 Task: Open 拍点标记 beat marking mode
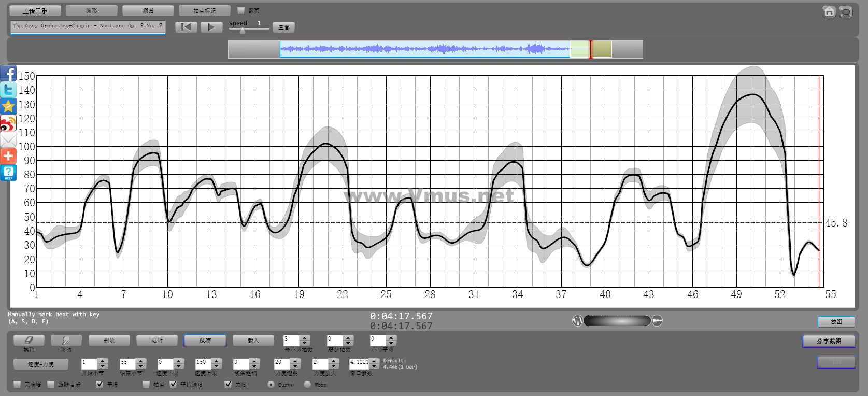(x=204, y=10)
